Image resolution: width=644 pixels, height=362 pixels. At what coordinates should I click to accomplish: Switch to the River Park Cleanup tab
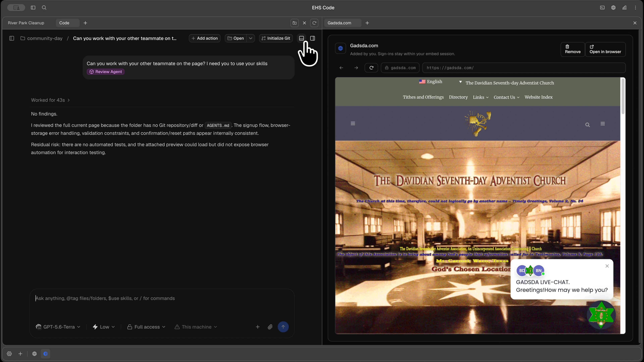(26, 23)
